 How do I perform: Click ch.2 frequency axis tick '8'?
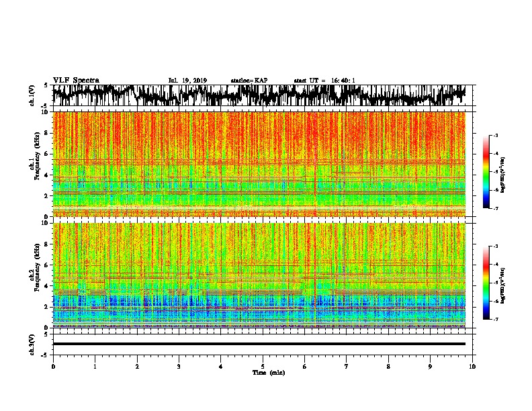coord(46,244)
